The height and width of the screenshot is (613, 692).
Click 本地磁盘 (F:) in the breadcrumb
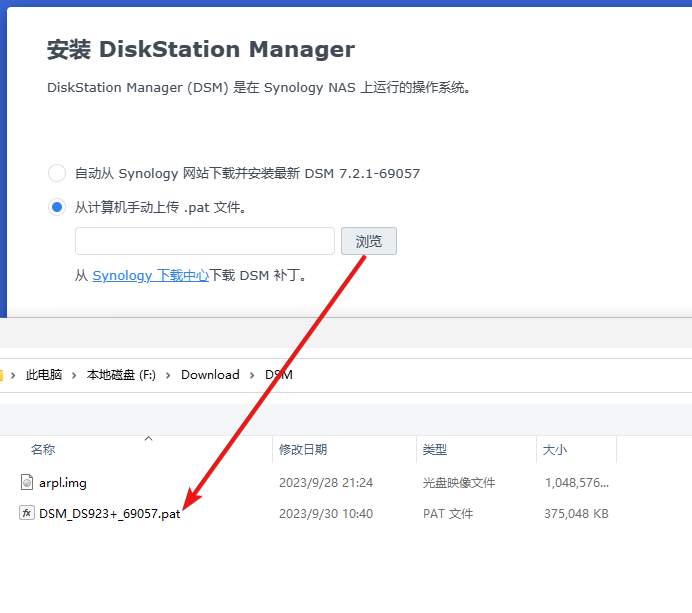pos(121,375)
